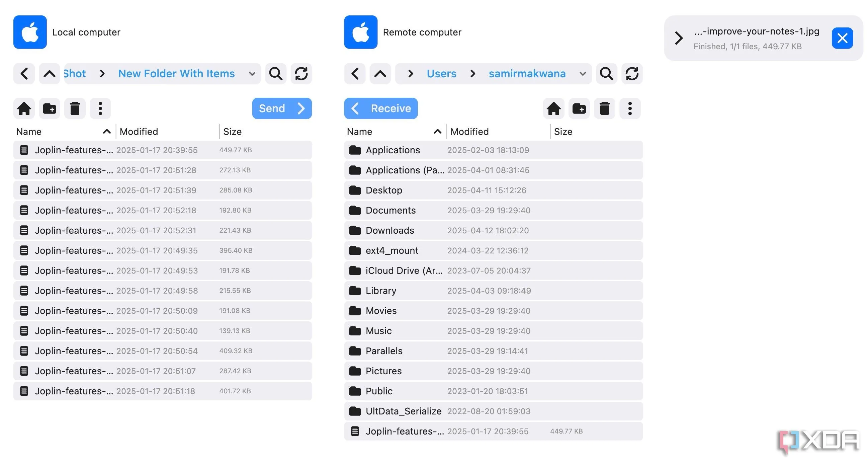Sort Local files by Modified column

click(167, 132)
